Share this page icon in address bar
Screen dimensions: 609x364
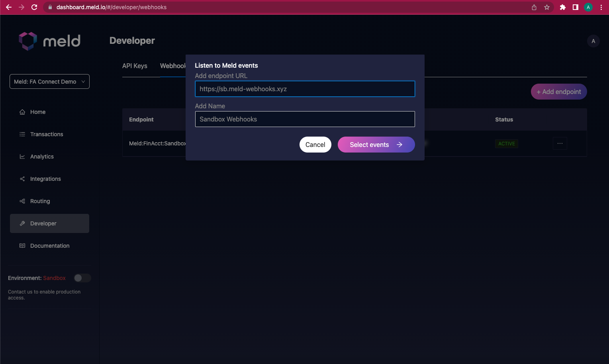tap(534, 7)
